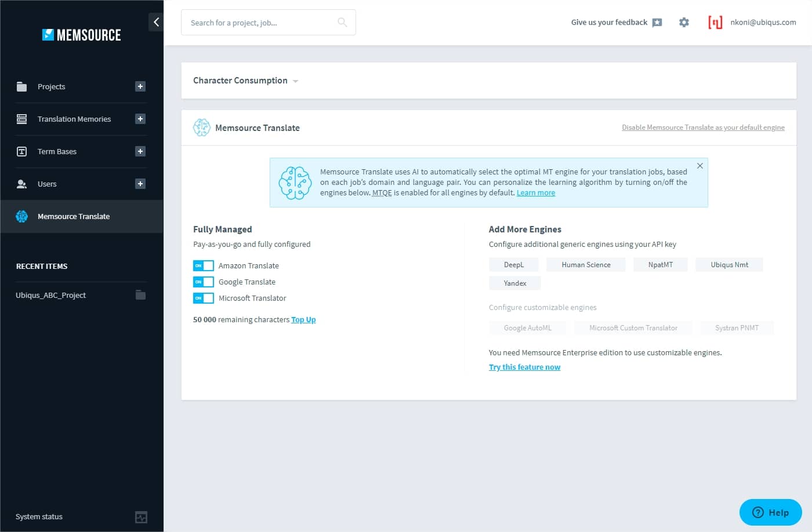Open the Help chat button
This screenshot has height=532, width=812.
coord(770,512)
